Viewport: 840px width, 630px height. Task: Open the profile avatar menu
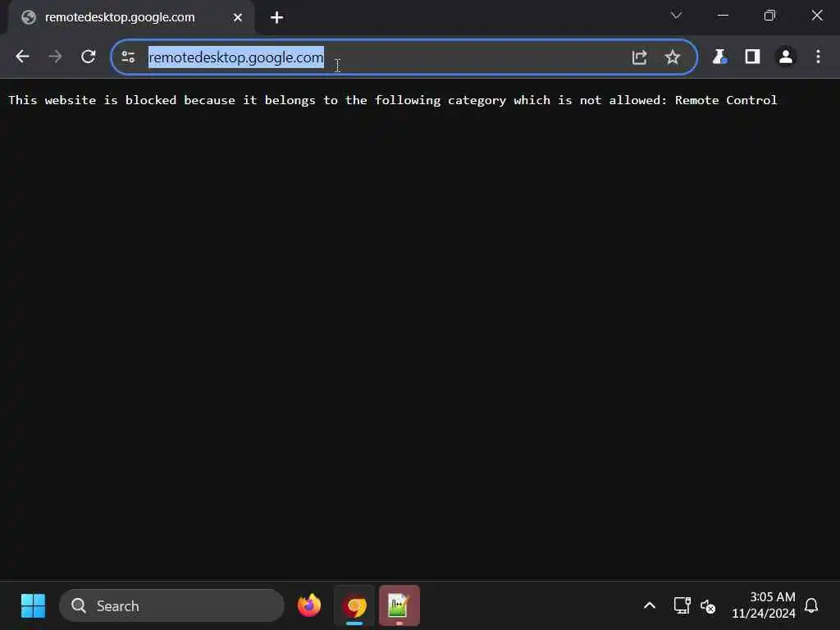click(x=786, y=57)
